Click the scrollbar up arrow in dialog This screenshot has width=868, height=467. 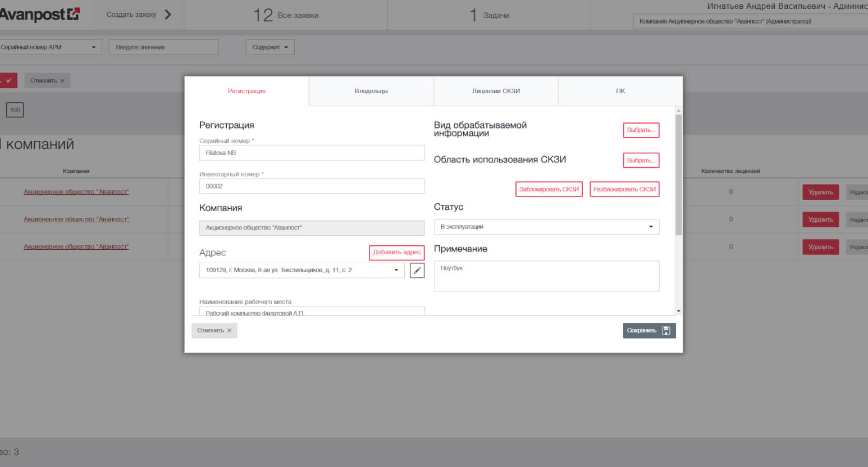point(679,111)
